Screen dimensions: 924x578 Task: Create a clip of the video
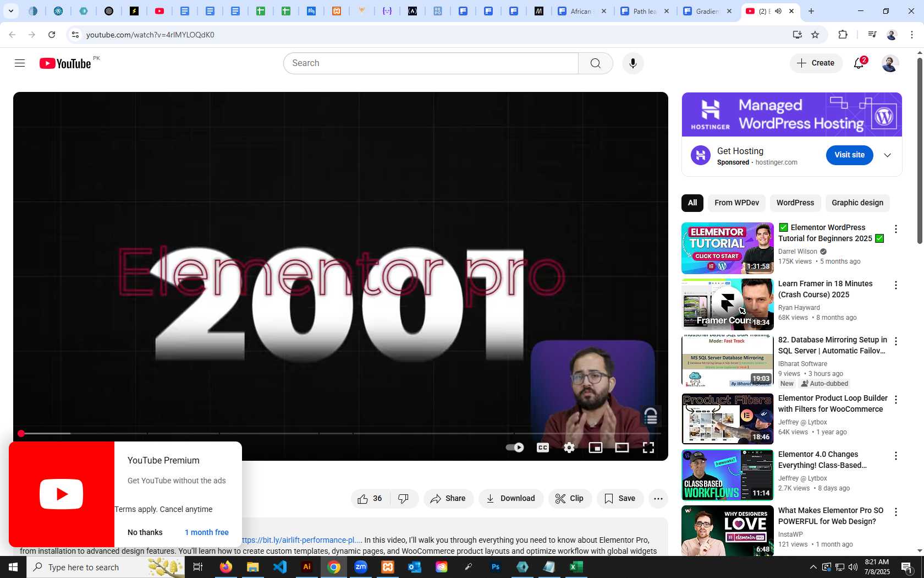click(570, 499)
